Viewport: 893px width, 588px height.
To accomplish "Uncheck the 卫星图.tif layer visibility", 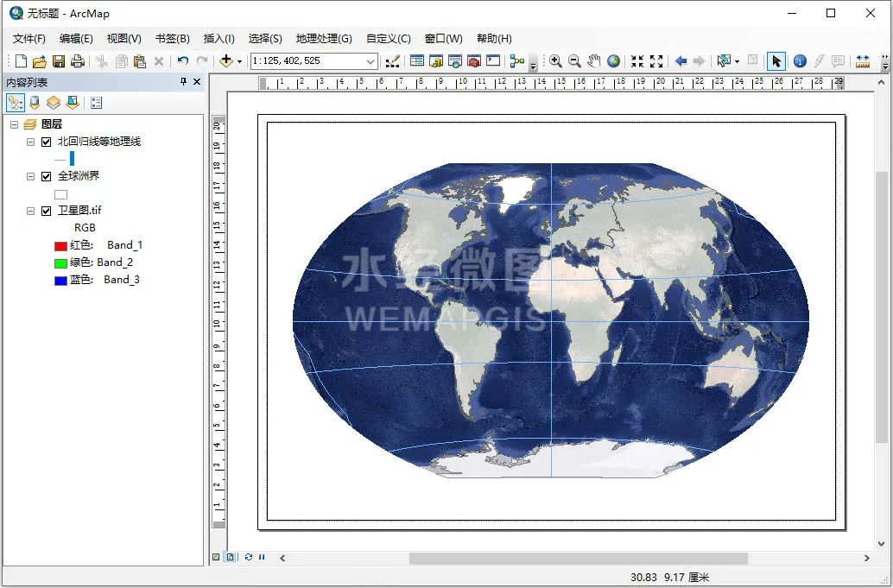I will pyautogui.click(x=46, y=210).
